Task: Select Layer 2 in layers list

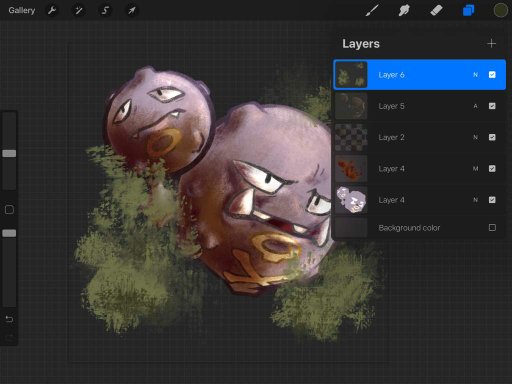Action: click(420, 137)
